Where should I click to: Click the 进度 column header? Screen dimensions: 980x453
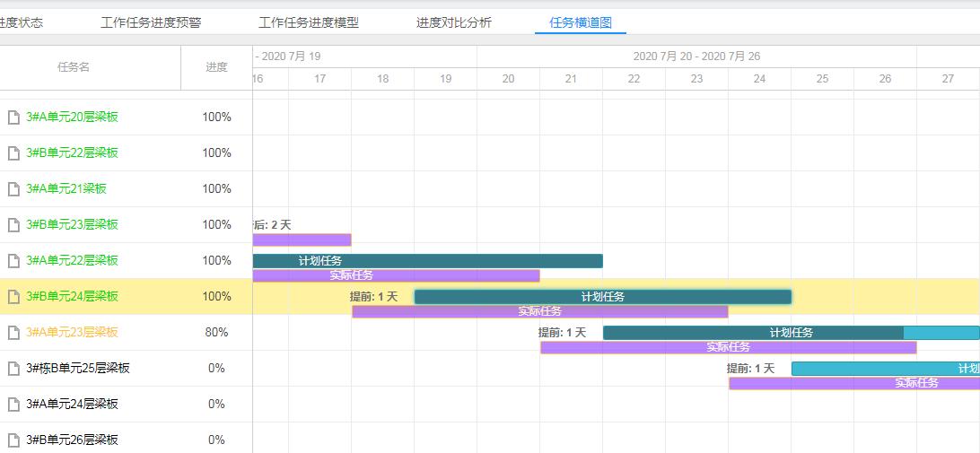[x=216, y=67]
